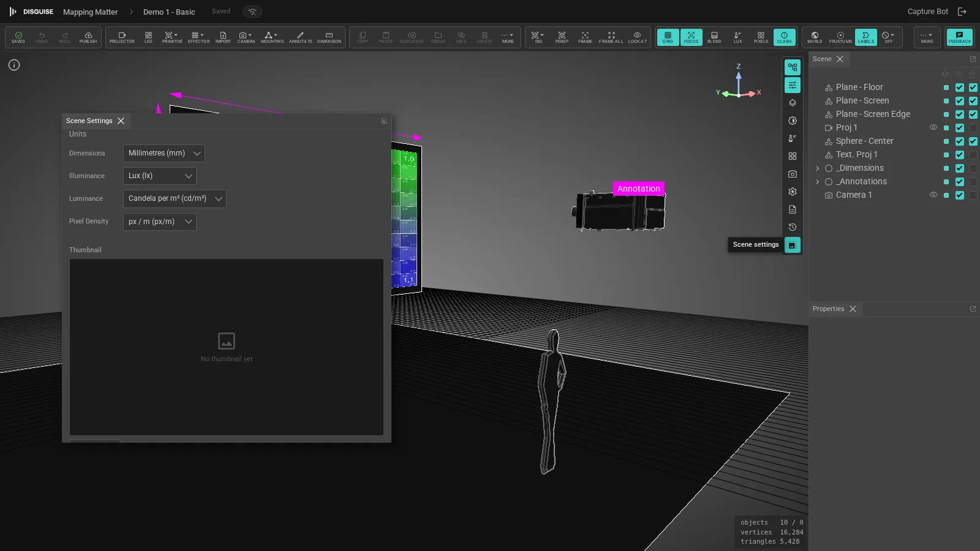Sort the scene list with AZ icon
Viewport: 980px width, 551px height.
945,74
